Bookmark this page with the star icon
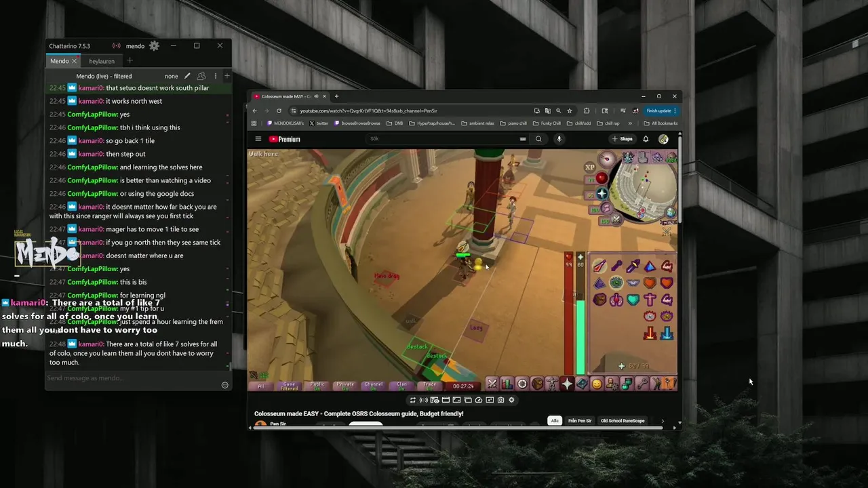Viewport: 868px width, 488px height. point(570,110)
